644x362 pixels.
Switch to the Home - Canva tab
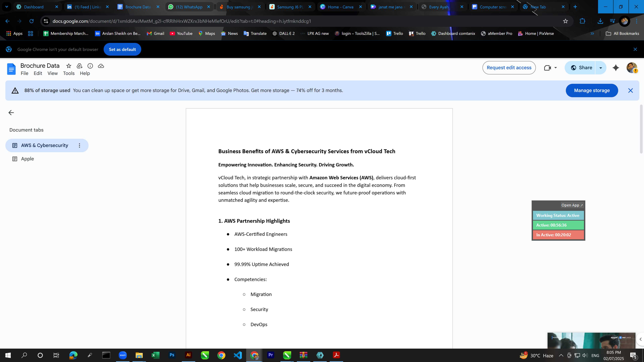[340, 7]
